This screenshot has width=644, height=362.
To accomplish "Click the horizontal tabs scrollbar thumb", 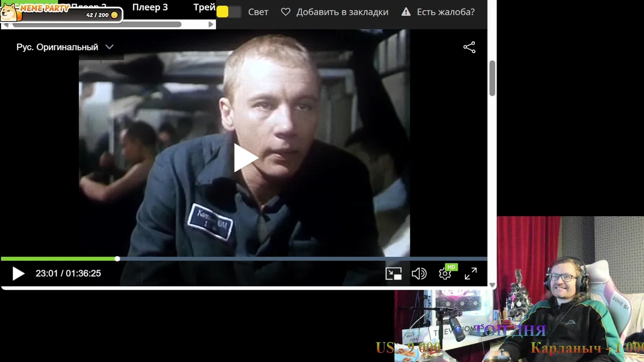I will pyautogui.click(x=97, y=24).
